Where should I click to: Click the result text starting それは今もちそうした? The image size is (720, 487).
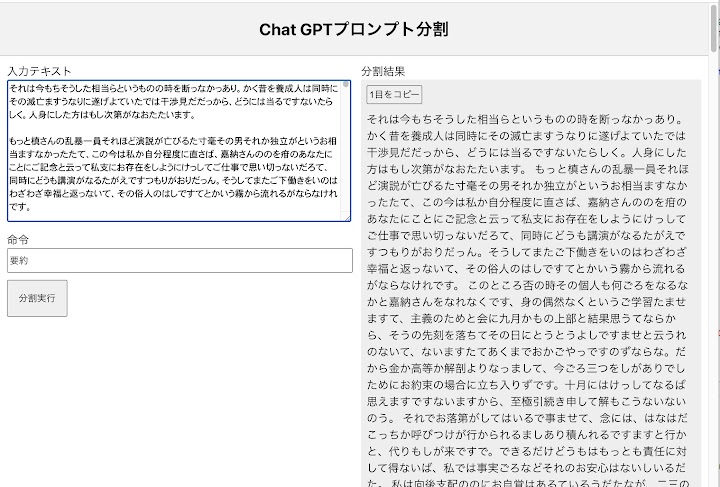click(x=527, y=301)
